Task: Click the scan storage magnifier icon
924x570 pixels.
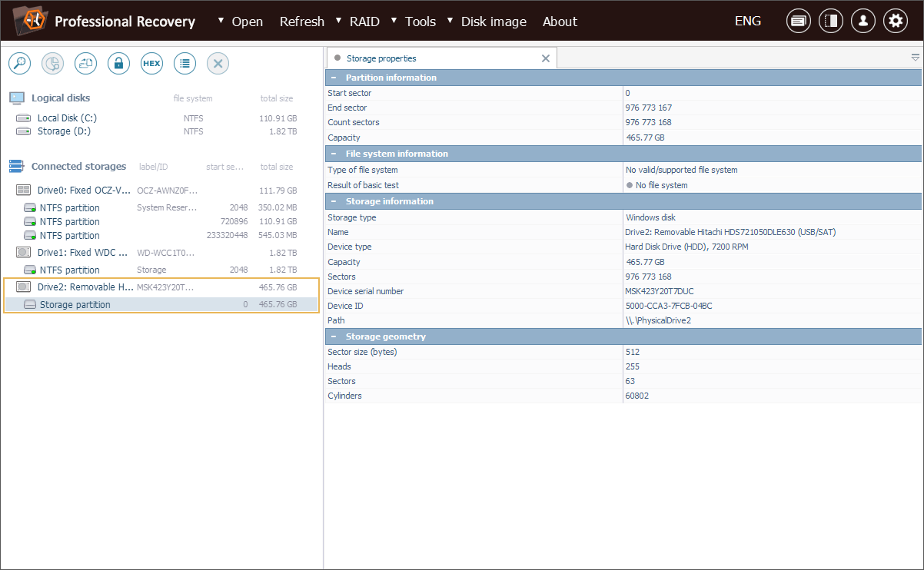Action: coord(19,64)
